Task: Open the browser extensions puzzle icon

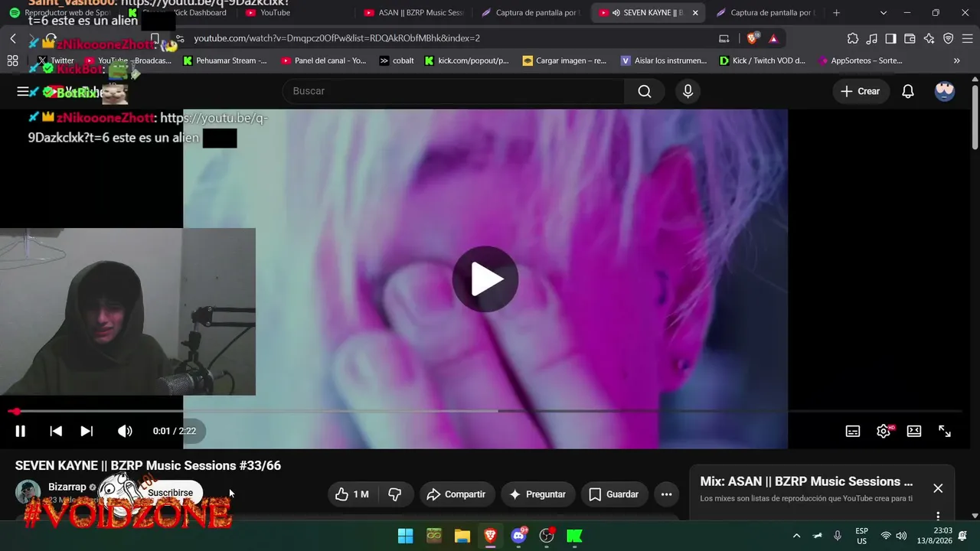Action: click(853, 38)
